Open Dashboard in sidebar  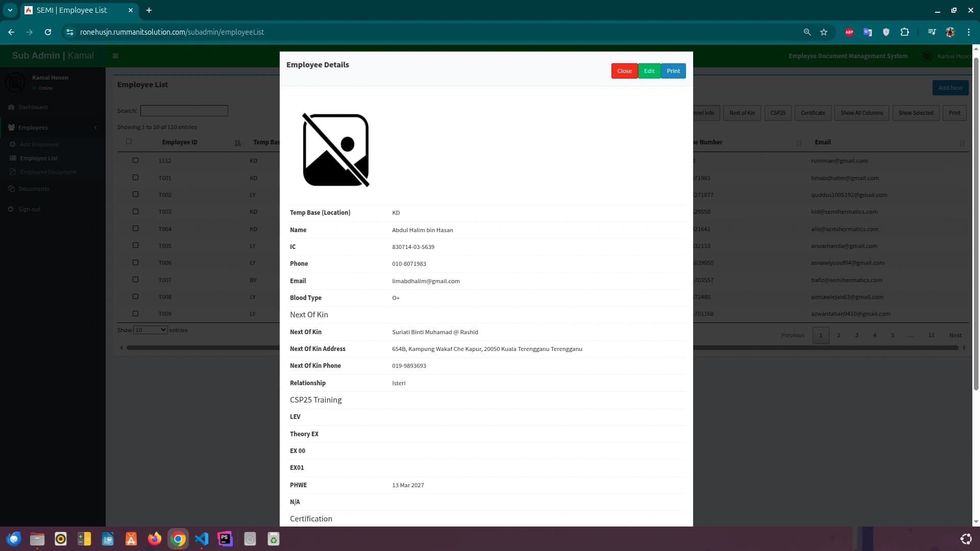pyautogui.click(x=33, y=107)
